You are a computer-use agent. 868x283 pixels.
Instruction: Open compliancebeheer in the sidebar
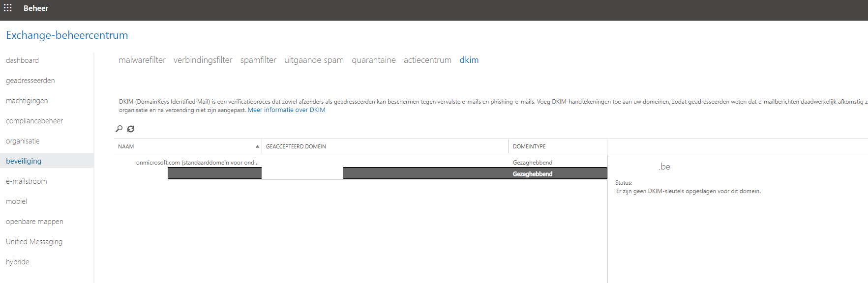click(34, 121)
